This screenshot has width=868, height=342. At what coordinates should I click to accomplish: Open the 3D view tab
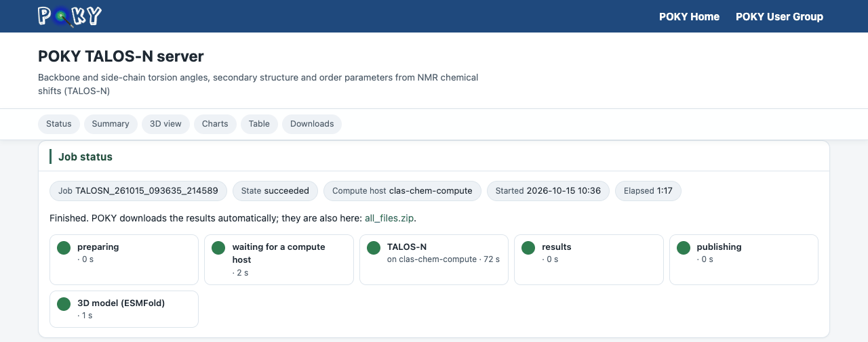165,124
